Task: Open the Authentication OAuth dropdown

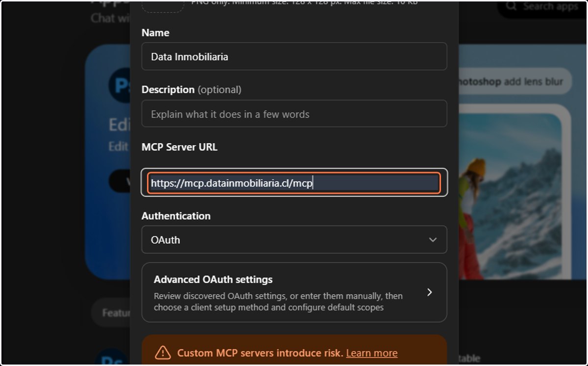Action: click(294, 239)
